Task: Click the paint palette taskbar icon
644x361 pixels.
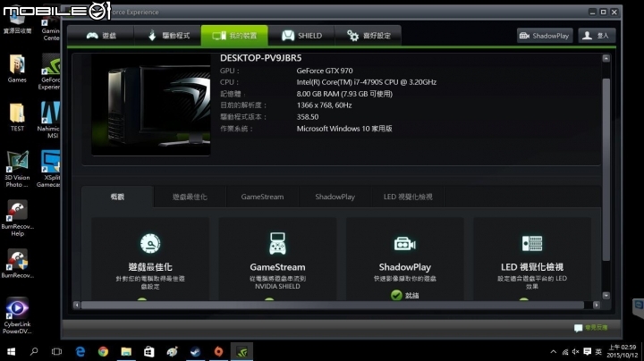Action: (x=172, y=351)
